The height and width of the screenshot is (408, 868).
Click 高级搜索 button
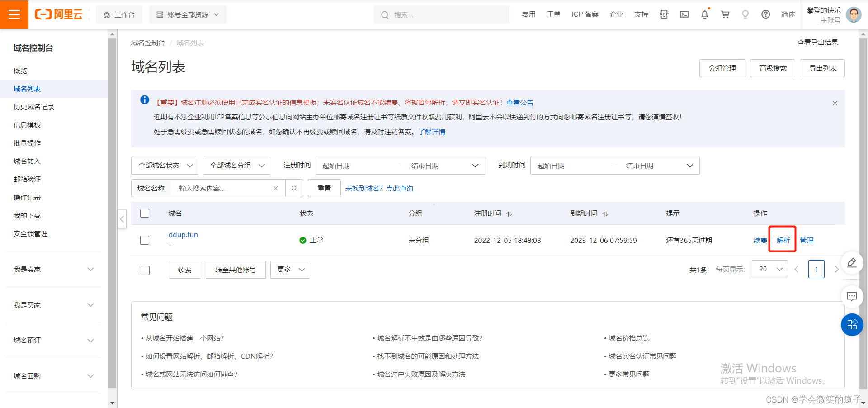[x=773, y=68]
